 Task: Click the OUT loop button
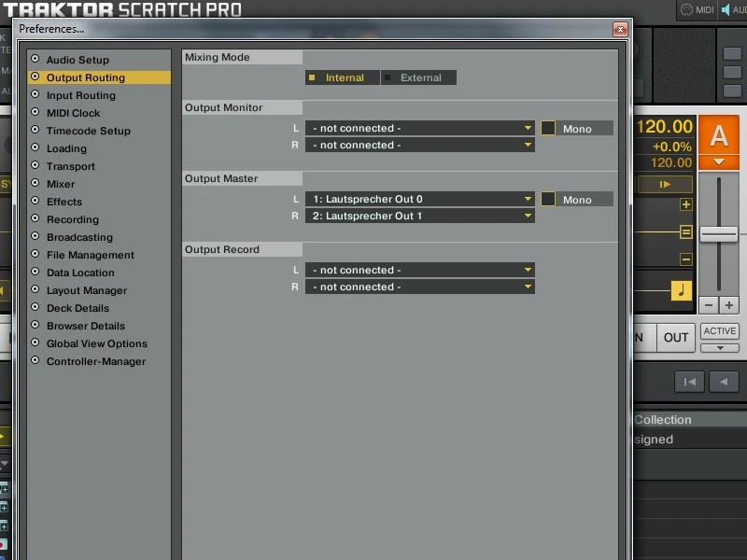(x=676, y=338)
